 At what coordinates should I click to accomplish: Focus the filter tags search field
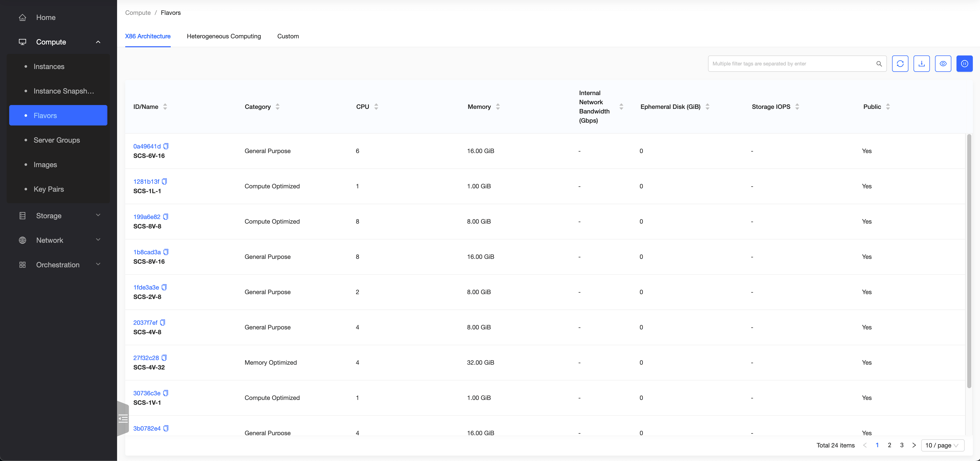tap(791, 64)
